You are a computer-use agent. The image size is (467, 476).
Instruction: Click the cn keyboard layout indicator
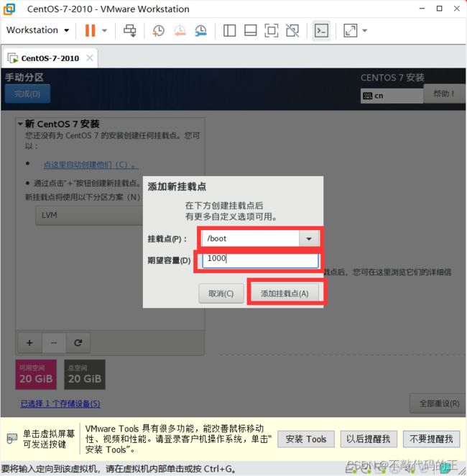click(x=392, y=96)
